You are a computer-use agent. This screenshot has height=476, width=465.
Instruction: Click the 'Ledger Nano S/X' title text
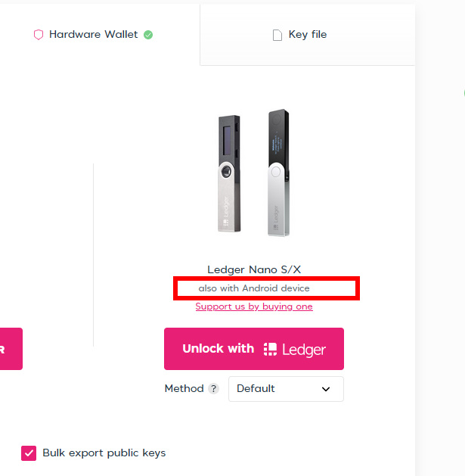tap(254, 269)
